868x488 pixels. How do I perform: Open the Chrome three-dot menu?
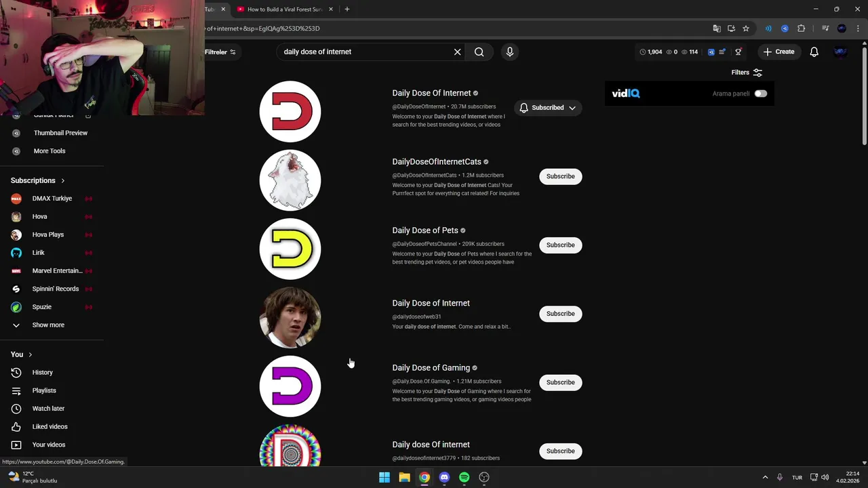pos(856,28)
